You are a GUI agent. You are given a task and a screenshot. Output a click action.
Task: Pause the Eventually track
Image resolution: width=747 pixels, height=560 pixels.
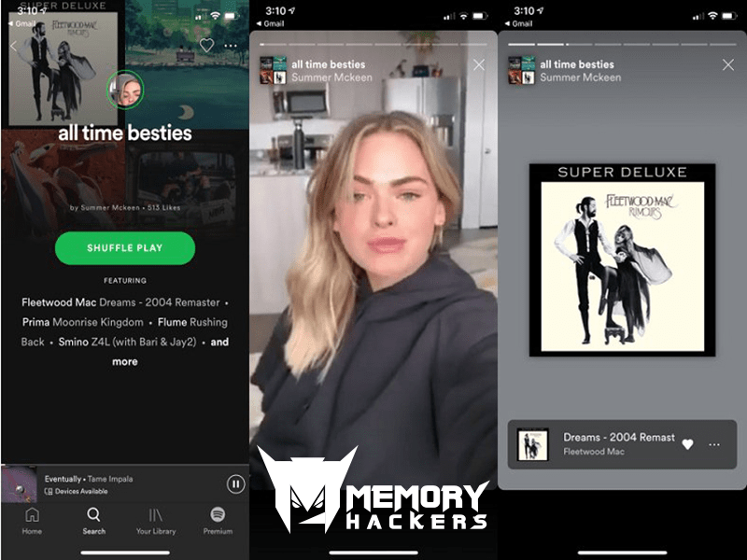(x=235, y=484)
